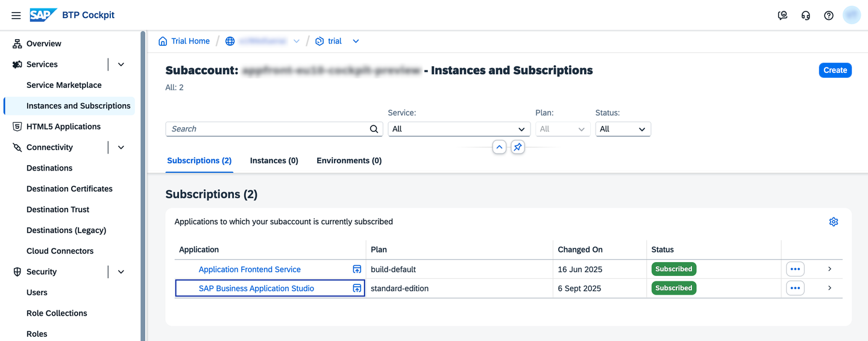Viewport: 868px width, 341px height.
Task: Pin the filter header bar
Action: [x=518, y=147]
